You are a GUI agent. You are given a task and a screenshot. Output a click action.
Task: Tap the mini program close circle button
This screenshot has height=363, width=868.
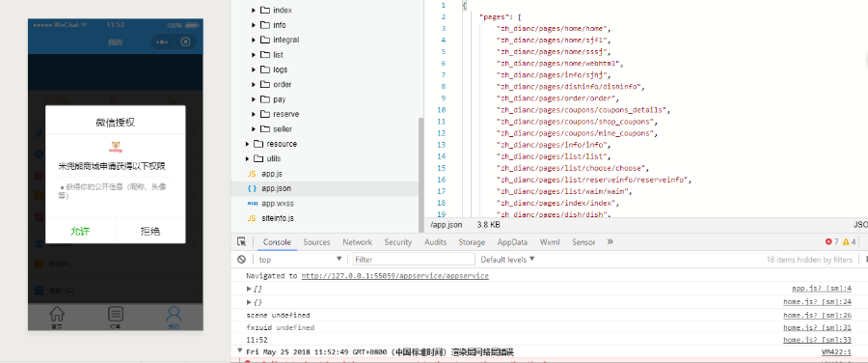(185, 42)
